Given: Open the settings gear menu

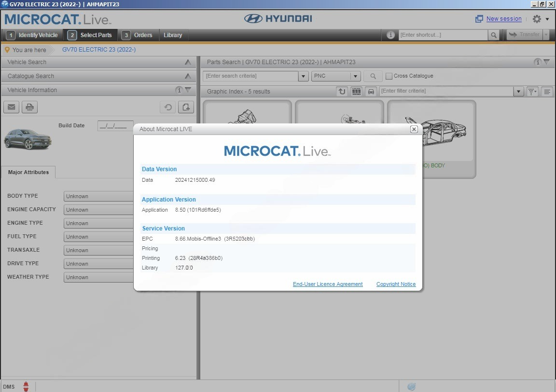Looking at the screenshot, I should (x=537, y=19).
